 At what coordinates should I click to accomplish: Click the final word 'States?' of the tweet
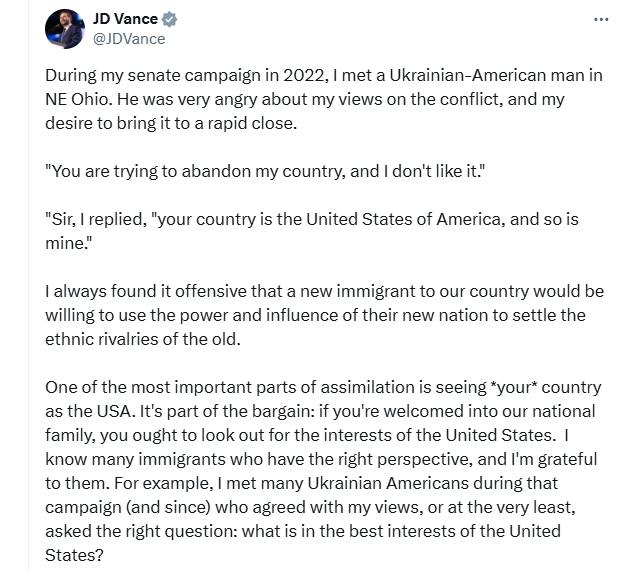click(74, 555)
